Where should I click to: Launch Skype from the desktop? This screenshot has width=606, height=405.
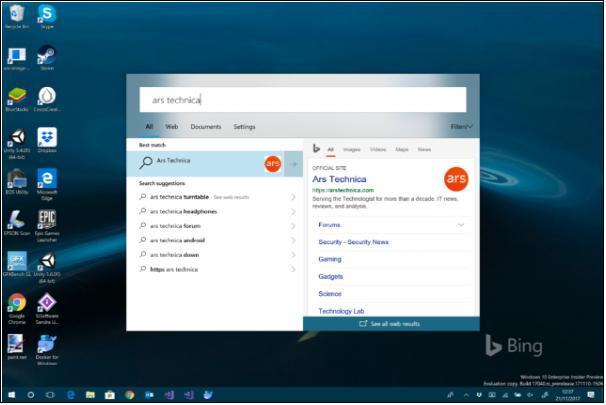coord(47,16)
